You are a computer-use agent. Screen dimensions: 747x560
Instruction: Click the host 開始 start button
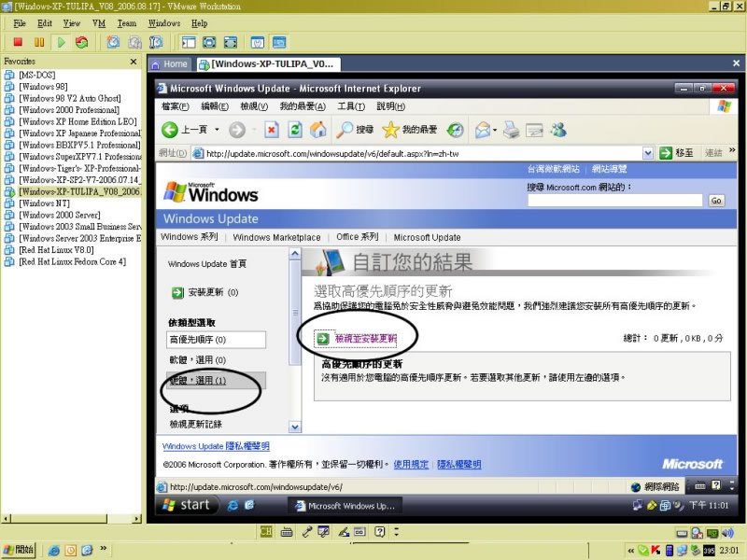[x=19, y=550]
